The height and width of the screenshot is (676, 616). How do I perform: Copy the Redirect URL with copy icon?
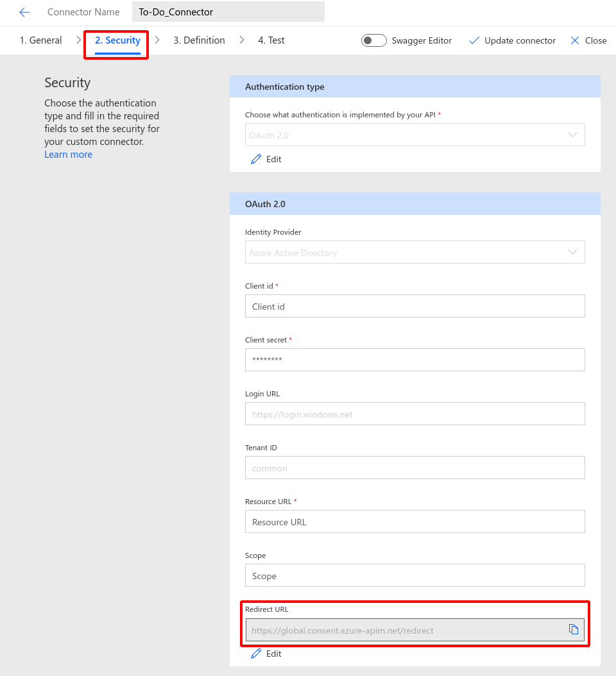[x=573, y=629]
